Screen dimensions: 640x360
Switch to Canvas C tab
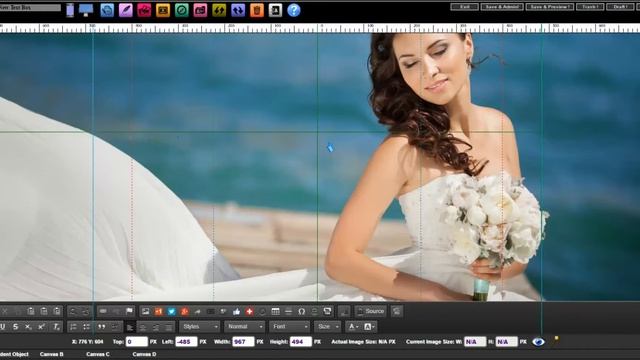tap(98, 354)
